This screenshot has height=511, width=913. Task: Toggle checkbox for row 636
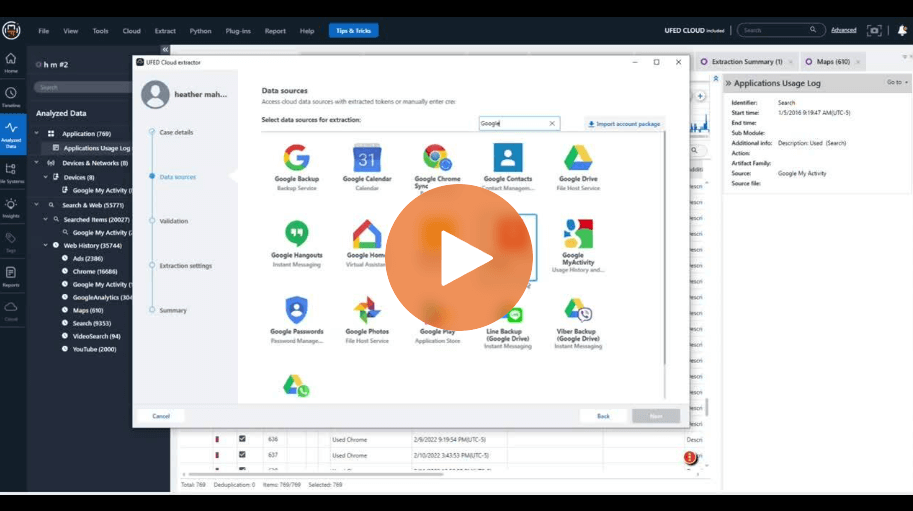[242, 439]
